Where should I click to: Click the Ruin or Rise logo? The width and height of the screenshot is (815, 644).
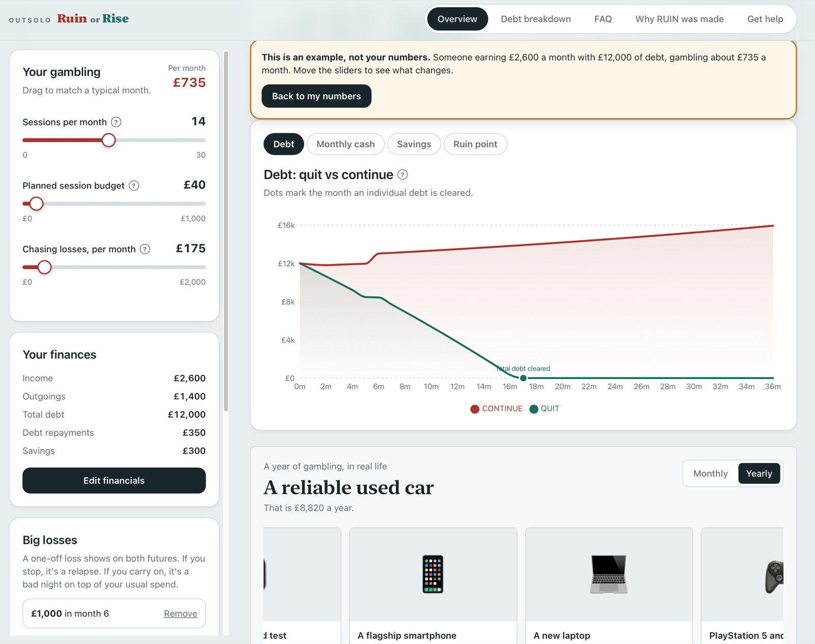(x=93, y=19)
